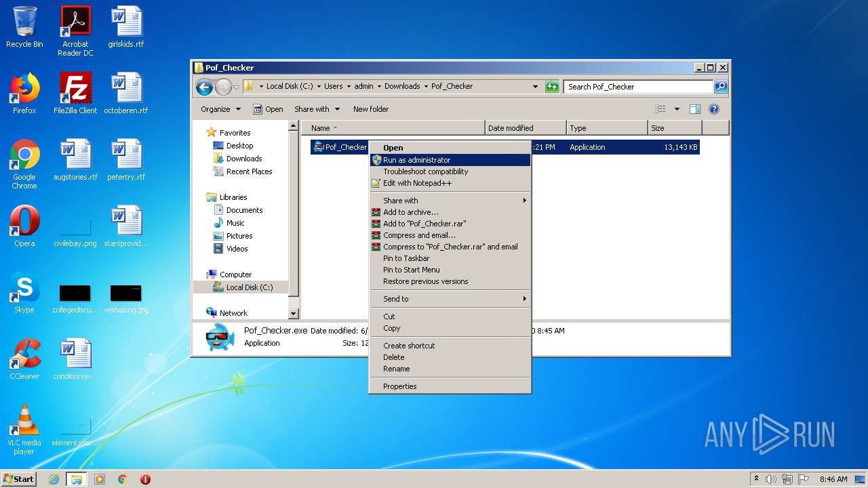Choose Pin to Taskbar

450,258
